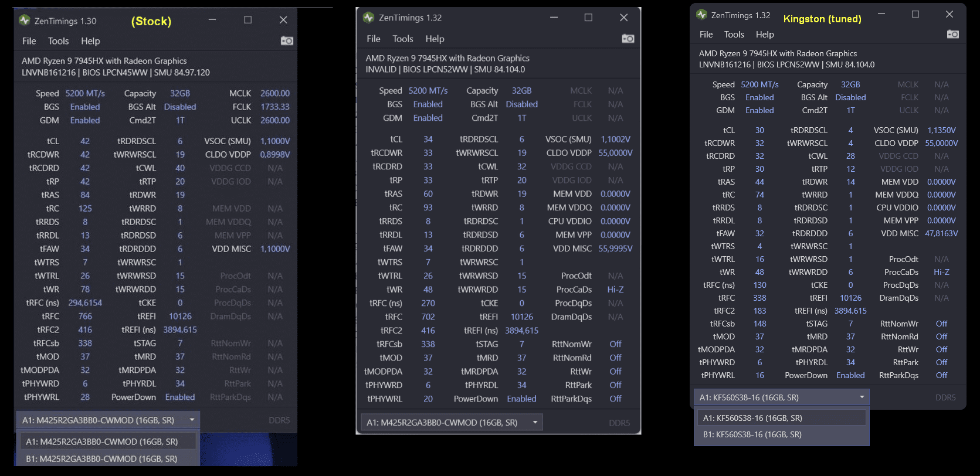Click Capacity value 32GB in Kingston window

pos(850,84)
